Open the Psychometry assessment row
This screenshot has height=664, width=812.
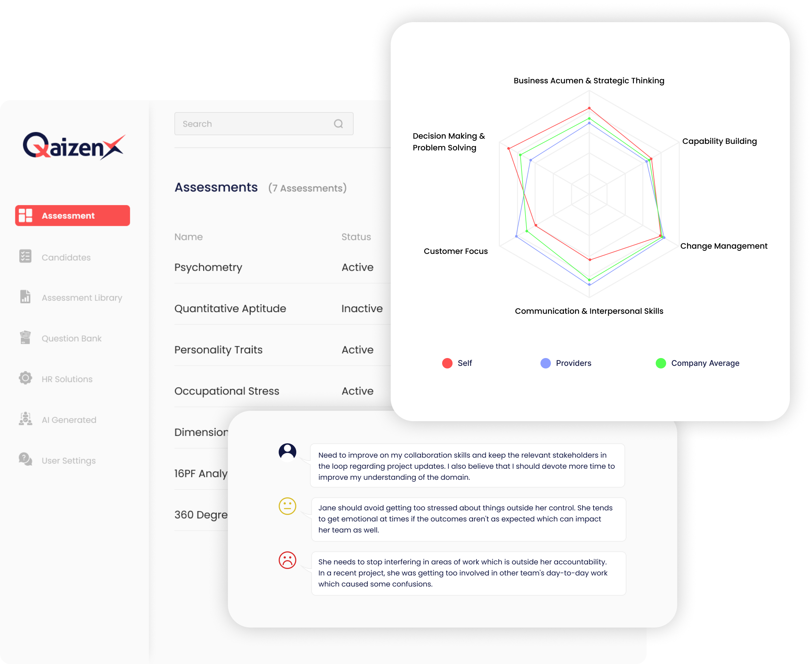coord(208,267)
